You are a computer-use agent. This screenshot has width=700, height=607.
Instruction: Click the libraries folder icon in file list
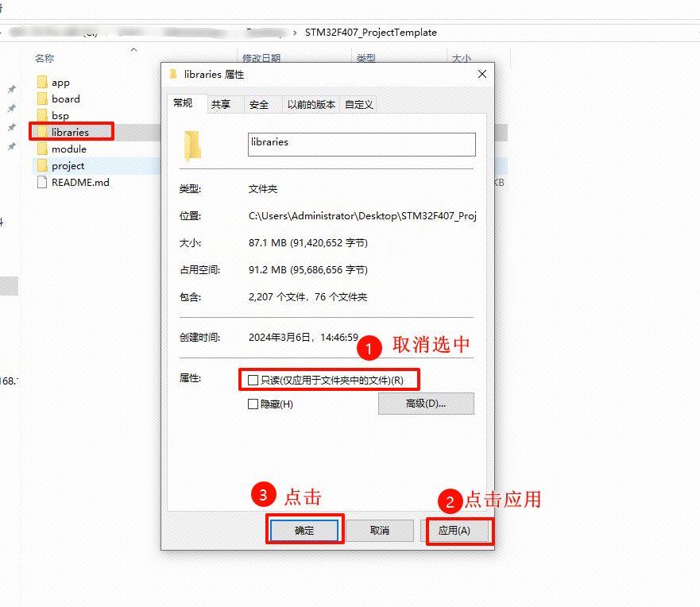pos(42,132)
